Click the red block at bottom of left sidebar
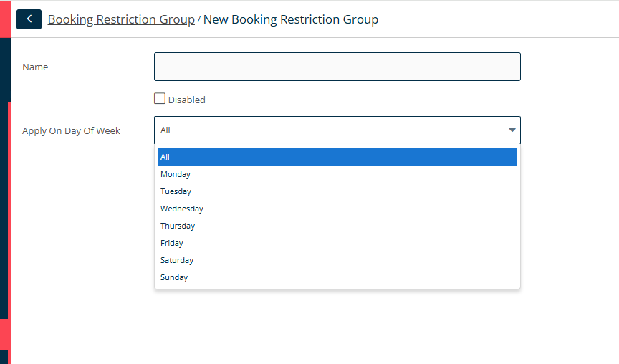Image resolution: width=619 pixels, height=364 pixels. [x=4, y=334]
